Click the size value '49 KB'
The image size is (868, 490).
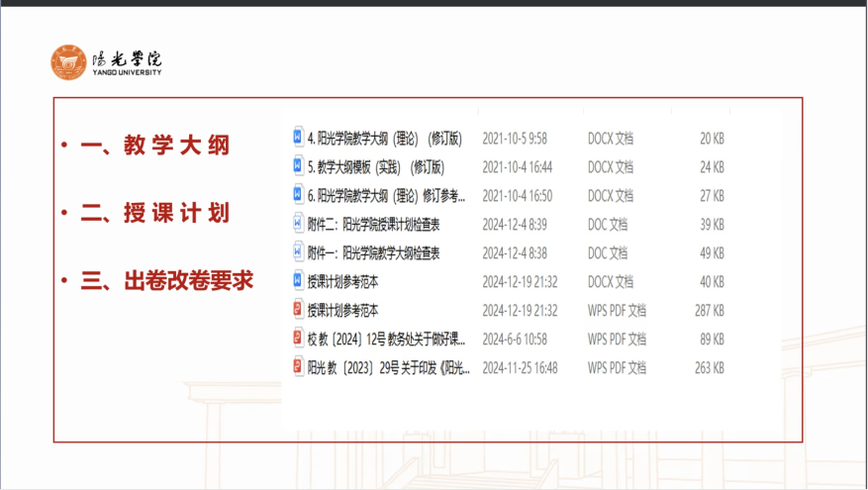712,253
